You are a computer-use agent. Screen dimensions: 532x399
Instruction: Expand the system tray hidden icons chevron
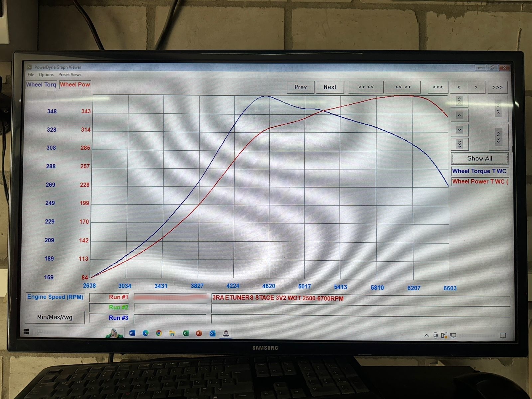point(427,335)
